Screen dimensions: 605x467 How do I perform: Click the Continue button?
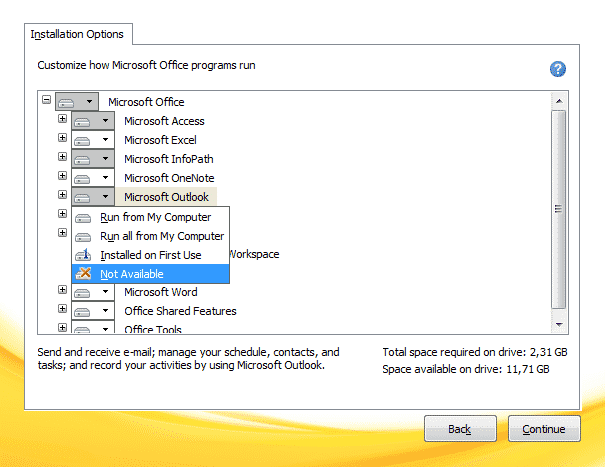(x=544, y=429)
